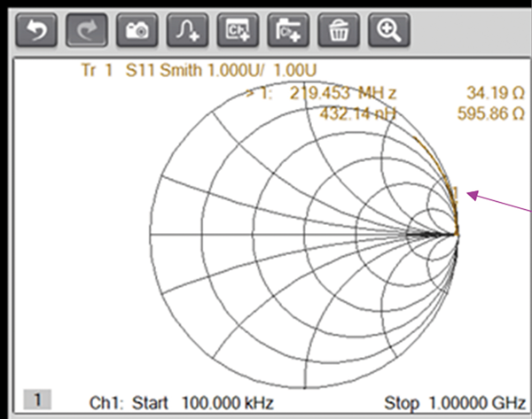
Task: Select the 432.14 nH inductance readout
Action: [357, 113]
